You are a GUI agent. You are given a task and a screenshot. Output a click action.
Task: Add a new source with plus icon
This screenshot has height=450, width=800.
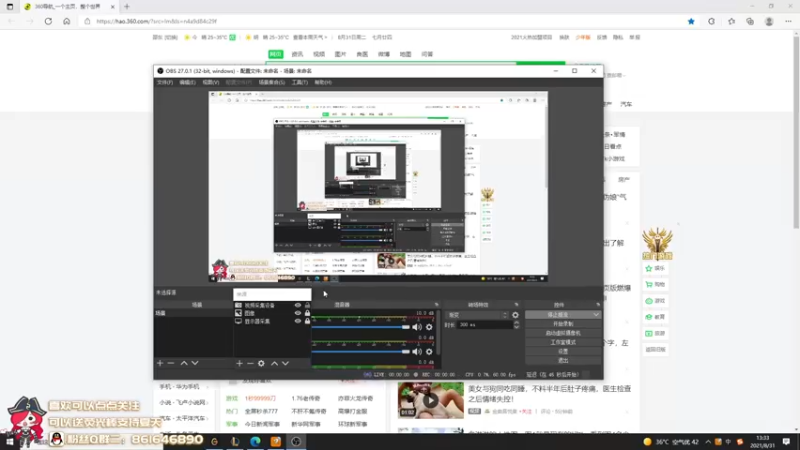[239, 363]
